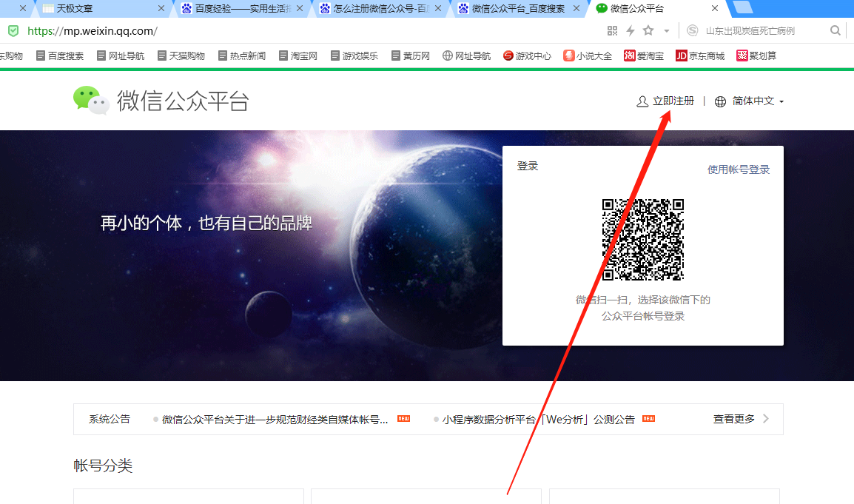Click the green security shield icon
The image size is (854, 504).
[x=13, y=31]
